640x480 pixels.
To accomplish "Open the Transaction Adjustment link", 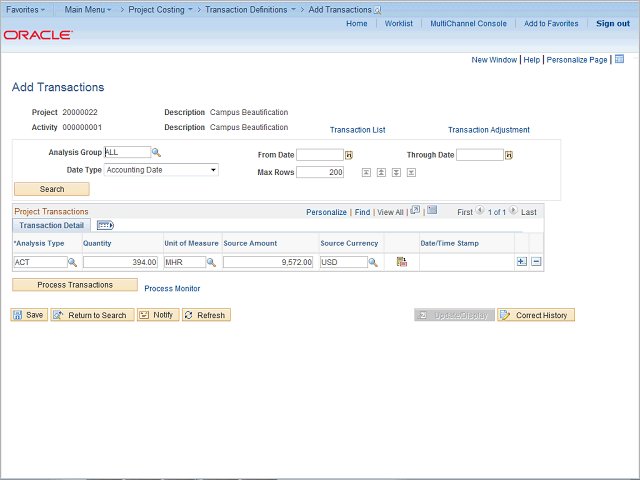I will point(489,130).
